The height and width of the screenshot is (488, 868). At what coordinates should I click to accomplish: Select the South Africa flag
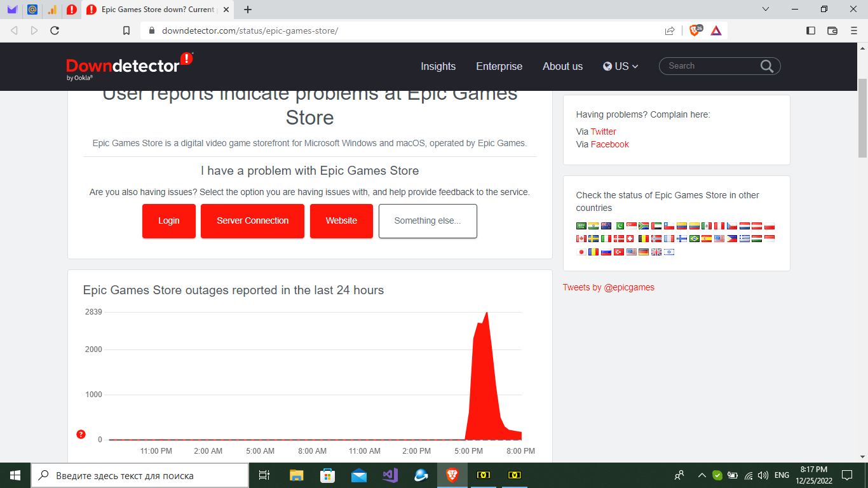(644, 226)
